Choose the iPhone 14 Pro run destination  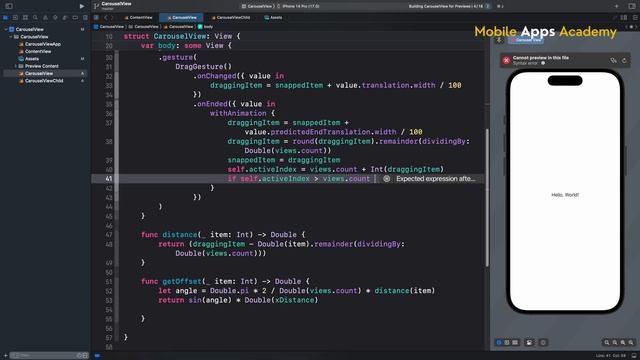click(300, 6)
